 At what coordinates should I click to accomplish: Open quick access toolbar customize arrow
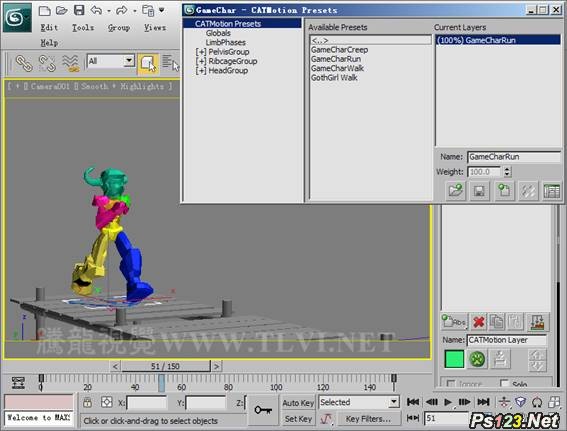(162, 10)
